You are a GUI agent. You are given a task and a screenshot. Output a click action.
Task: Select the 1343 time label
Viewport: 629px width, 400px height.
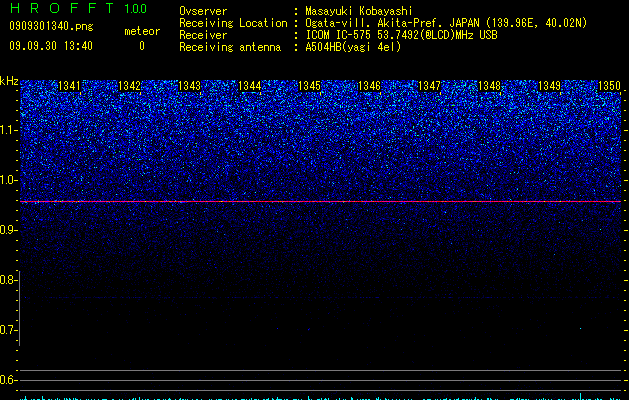[189, 86]
